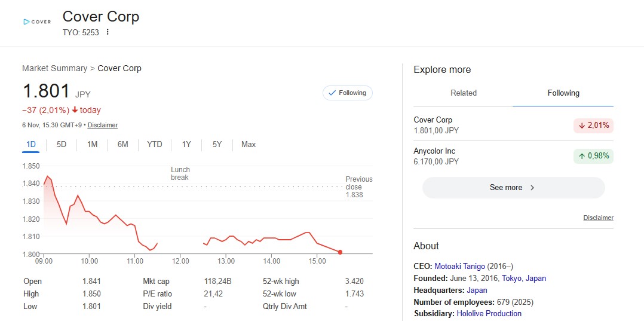Click the green up-arrow 0,98% badge
644x321 pixels.
point(593,157)
